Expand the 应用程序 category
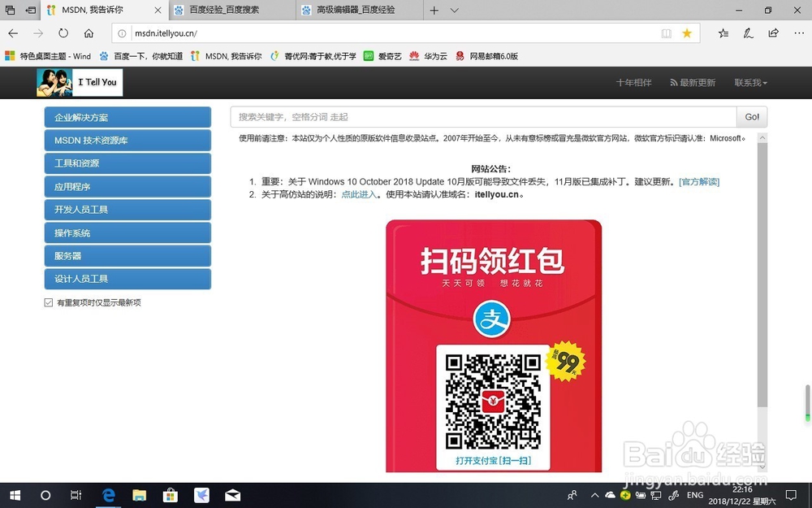 tap(127, 187)
